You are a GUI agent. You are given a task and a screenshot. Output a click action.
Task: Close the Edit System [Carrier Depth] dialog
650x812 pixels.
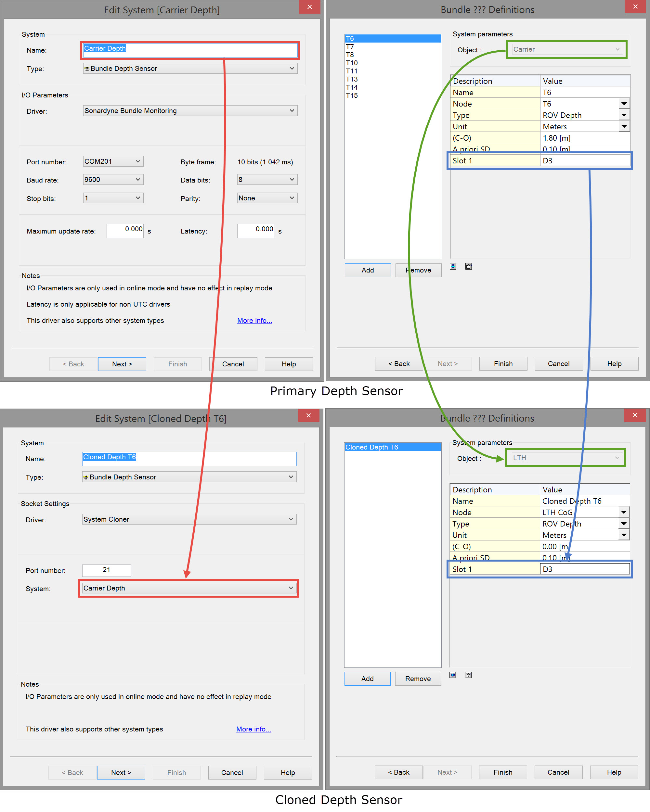309,7
